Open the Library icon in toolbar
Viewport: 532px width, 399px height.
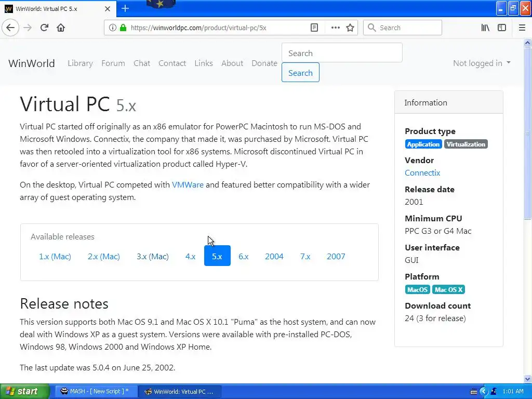point(485,28)
